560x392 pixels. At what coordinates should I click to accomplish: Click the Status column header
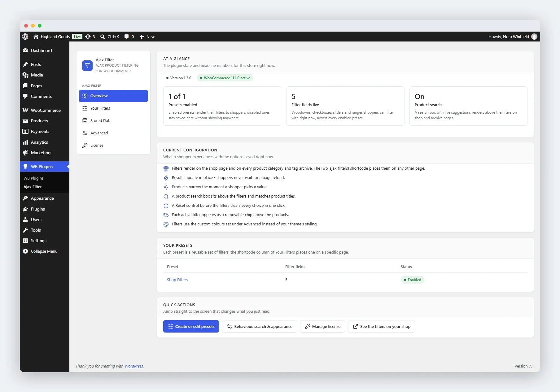coord(406,267)
